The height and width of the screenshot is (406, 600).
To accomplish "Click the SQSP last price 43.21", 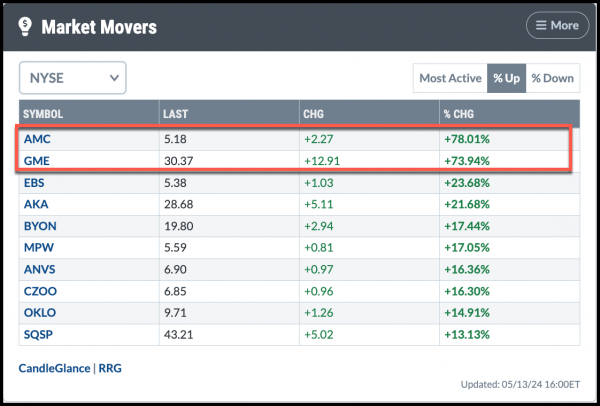I will click(x=179, y=334).
